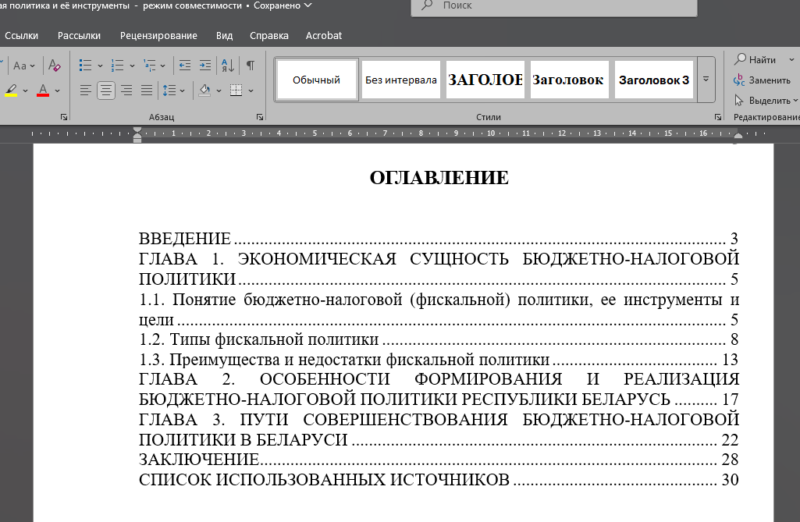Viewport: 800px width, 522px height.
Task: Open Font dialog launcher
Action: tap(64, 117)
